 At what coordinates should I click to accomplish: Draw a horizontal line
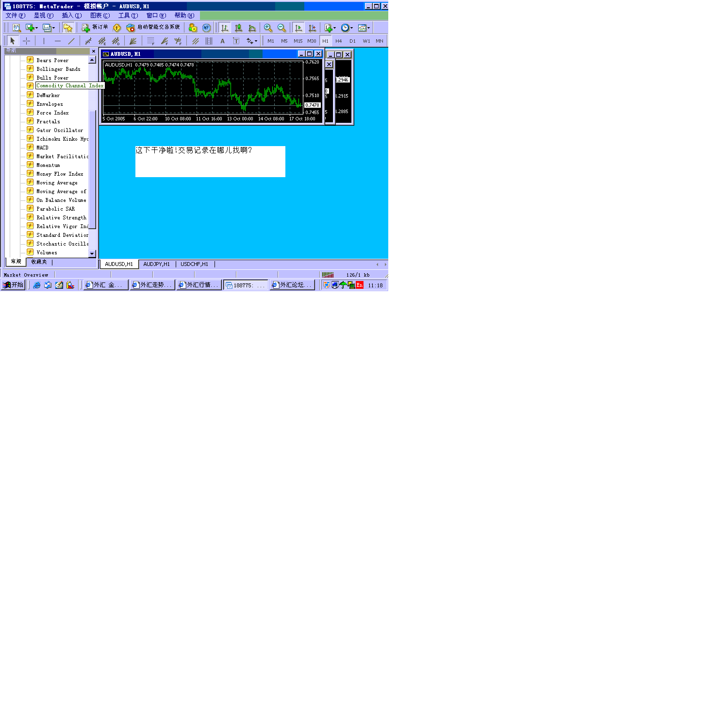(58, 41)
